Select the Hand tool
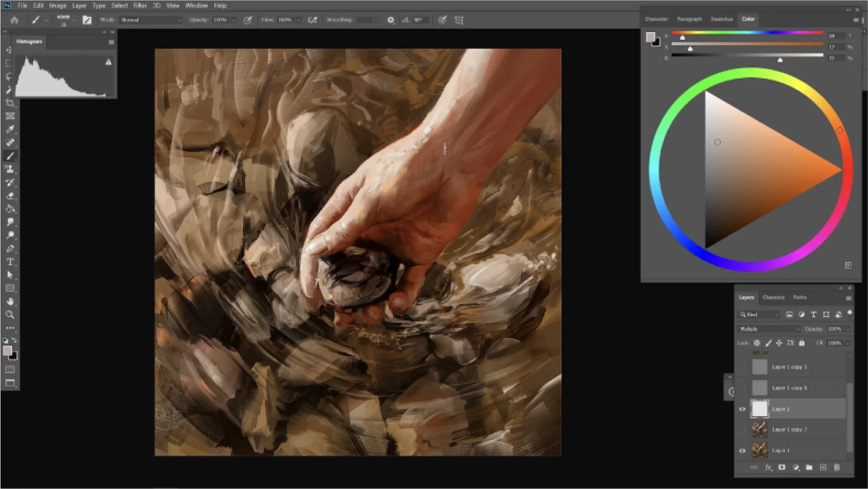The width and height of the screenshot is (868, 489). [10, 301]
